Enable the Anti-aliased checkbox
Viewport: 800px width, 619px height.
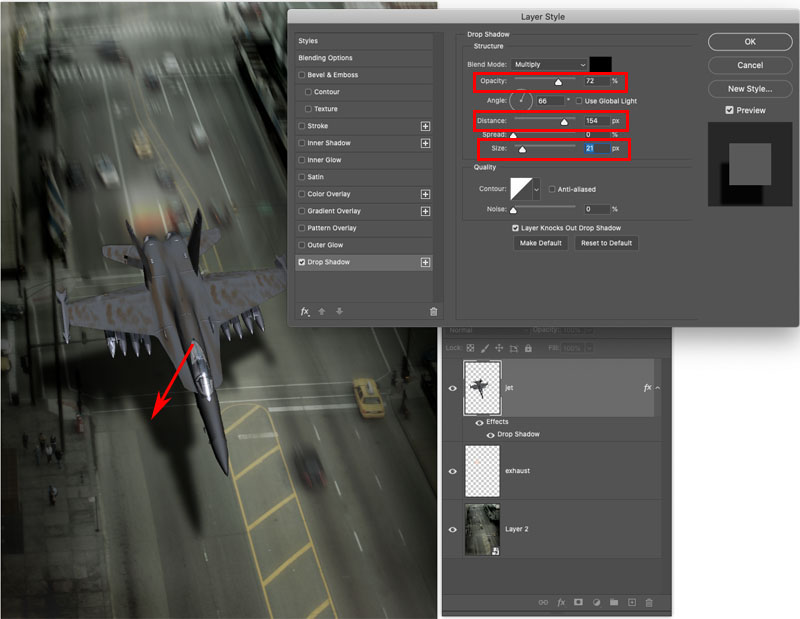coord(552,189)
